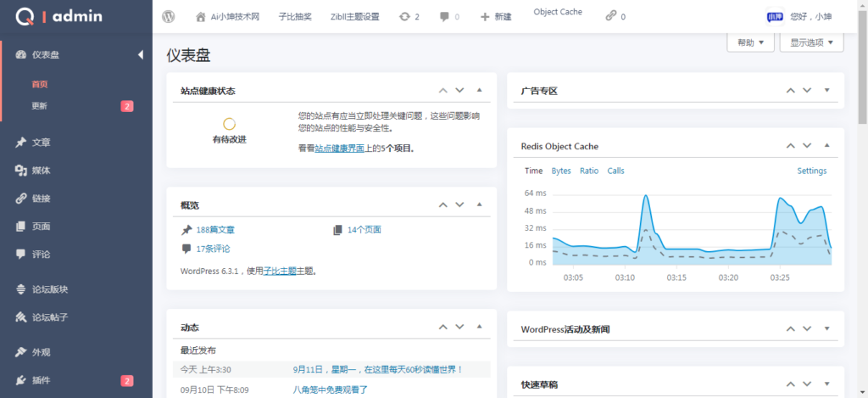
Task: Open the 子比主题 theme link
Action: click(x=280, y=272)
